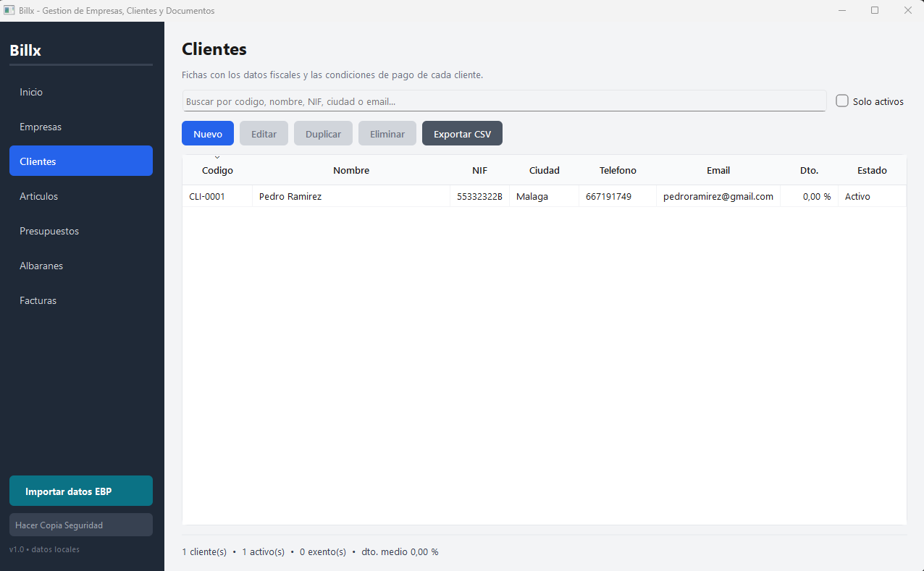Image resolution: width=924 pixels, height=571 pixels.
Task: Sort by the Codigo column header
Action: coord(217,171)
